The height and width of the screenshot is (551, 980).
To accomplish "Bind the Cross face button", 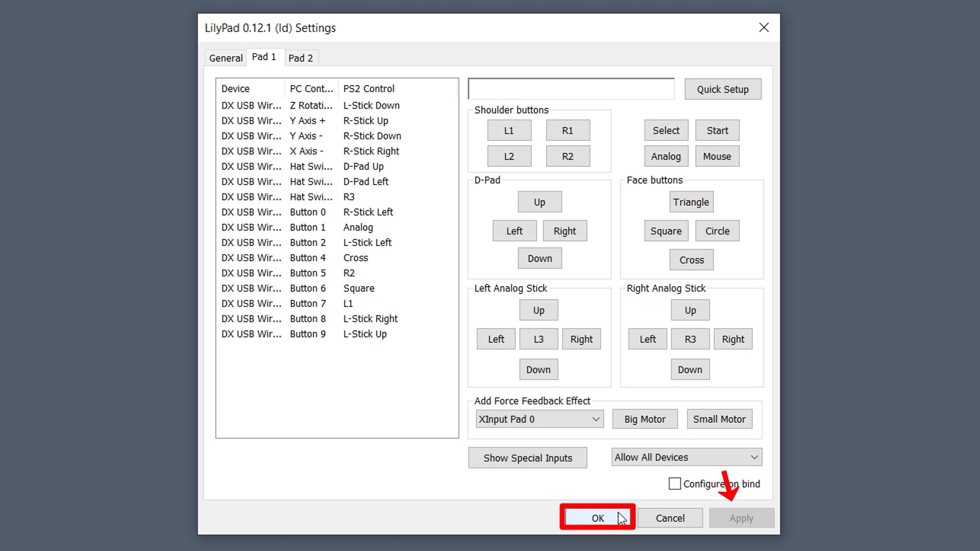I will click(691, 260).
